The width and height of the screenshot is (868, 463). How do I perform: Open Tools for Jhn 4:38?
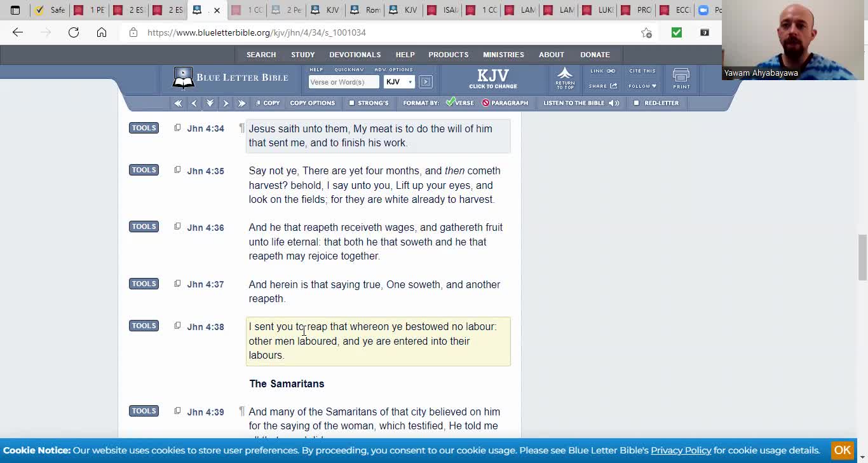pos(144,326)
